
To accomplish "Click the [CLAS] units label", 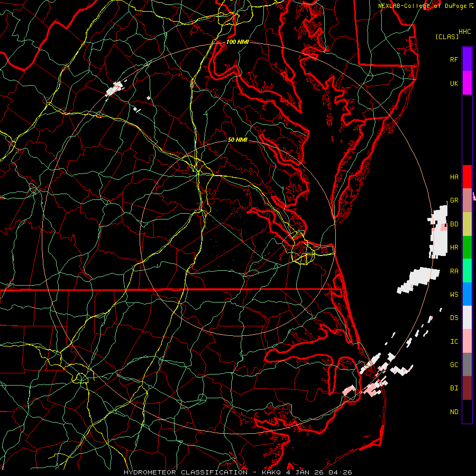I will [447, 36].
